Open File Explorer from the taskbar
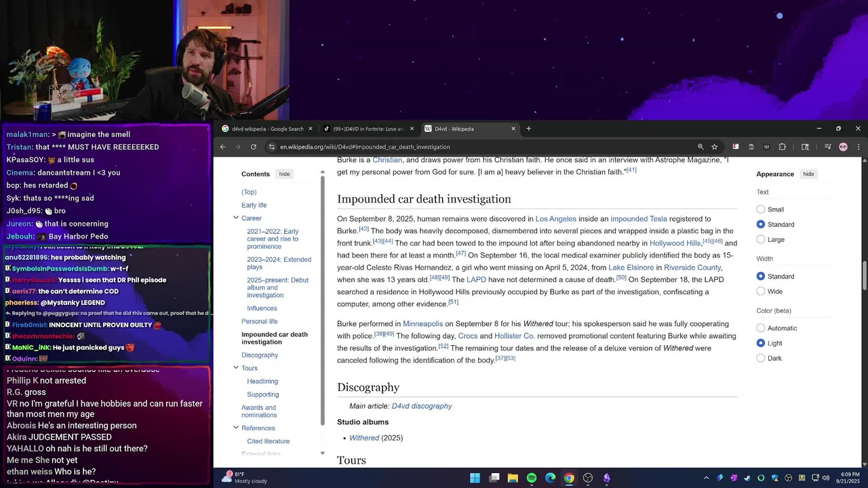Viewport: 868px width, 488px height. click(513, 478)
